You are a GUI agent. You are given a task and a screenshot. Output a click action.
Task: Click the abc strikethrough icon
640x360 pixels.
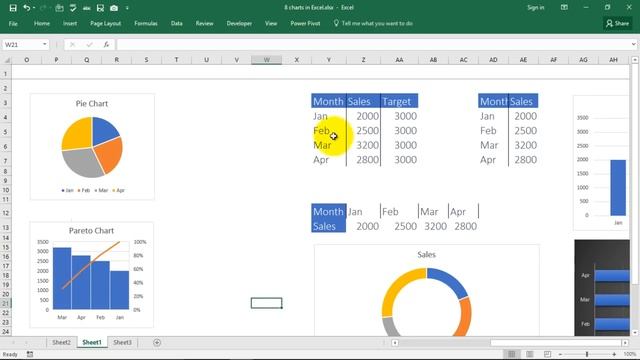pos(87,8)
